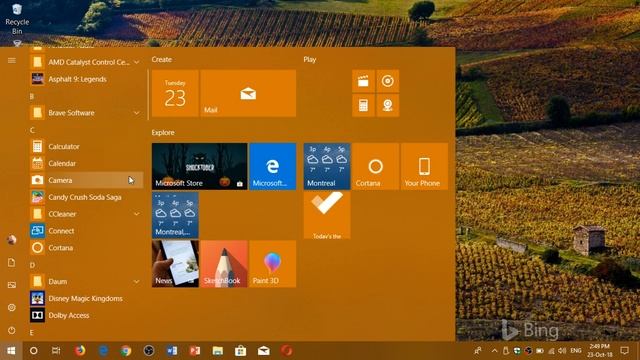
Task: Launch Disney Magic Kingdoms
Action: [87, 298]
